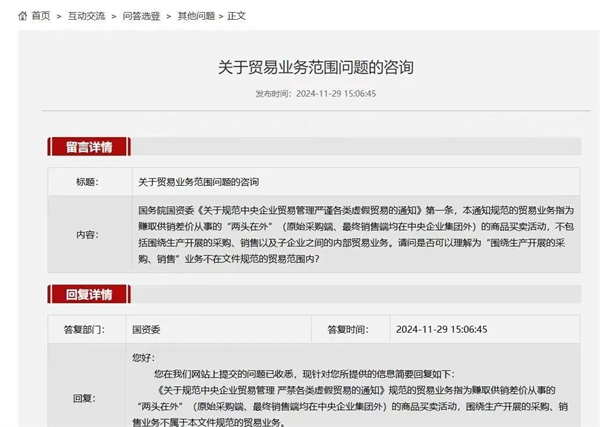The image size is (600, 427).
Task: Select the 国资委 department cell
Action: 142,328
